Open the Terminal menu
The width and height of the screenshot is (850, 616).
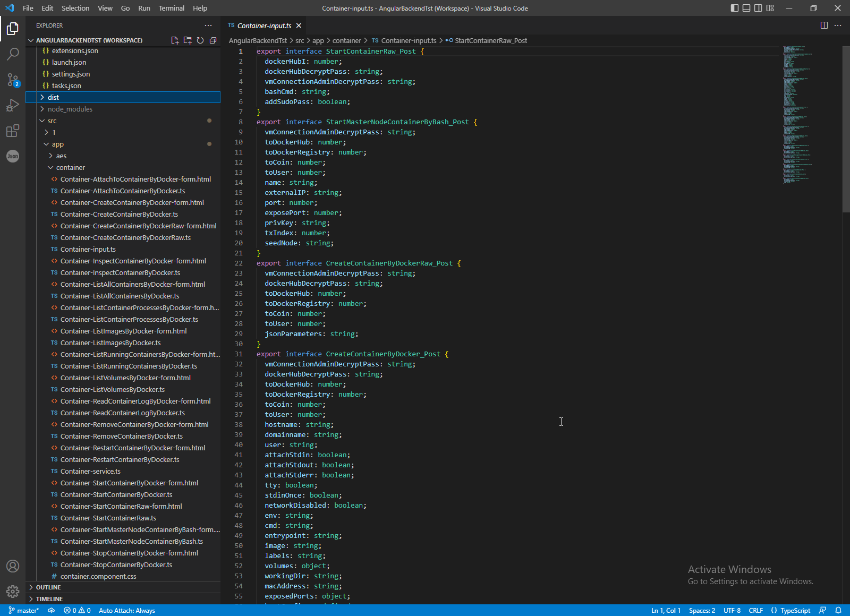(171, 8)
